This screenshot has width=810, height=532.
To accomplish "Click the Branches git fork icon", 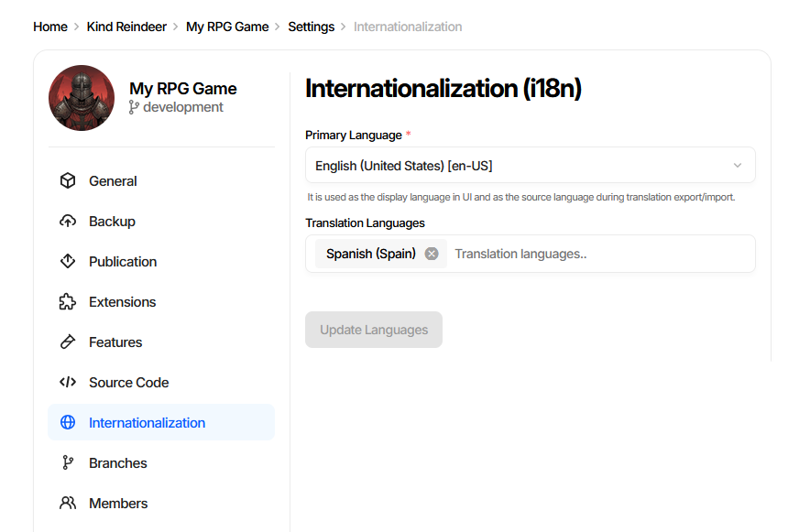I will point(68,462).
